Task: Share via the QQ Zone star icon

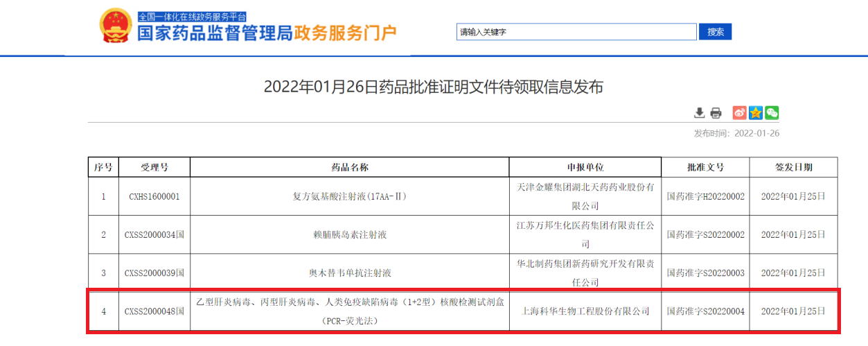Action: [x=756, y=112]
